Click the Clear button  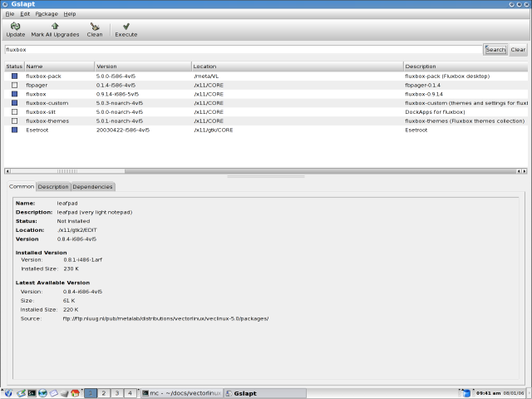tap(518, 50)
